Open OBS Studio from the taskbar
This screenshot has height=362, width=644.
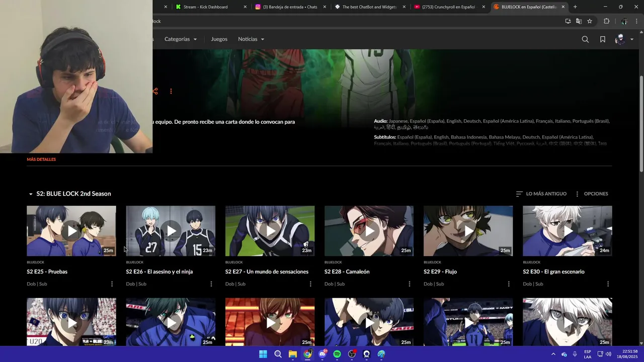(x=352, y=354)
